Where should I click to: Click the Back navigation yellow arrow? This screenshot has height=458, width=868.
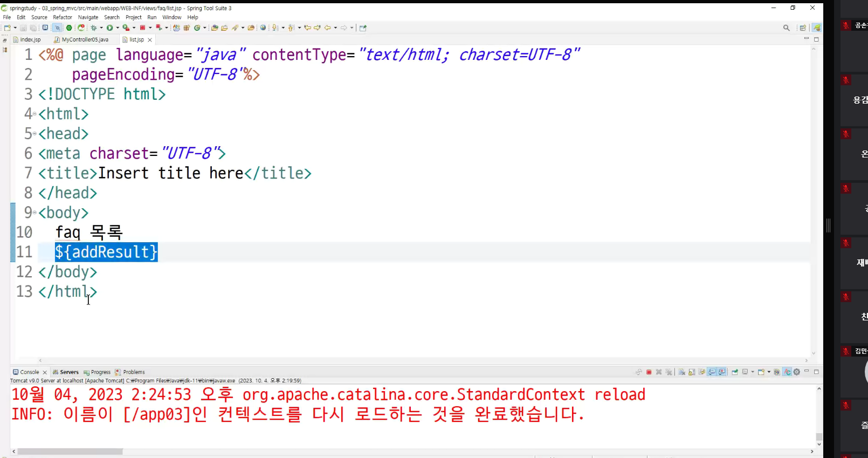(x=327, y=28)
